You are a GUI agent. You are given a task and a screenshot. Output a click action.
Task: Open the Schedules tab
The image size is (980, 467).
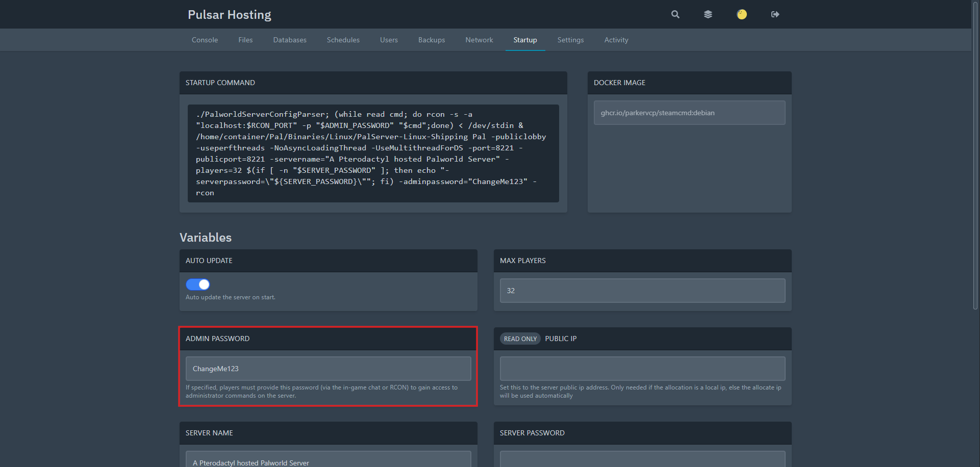343,40
